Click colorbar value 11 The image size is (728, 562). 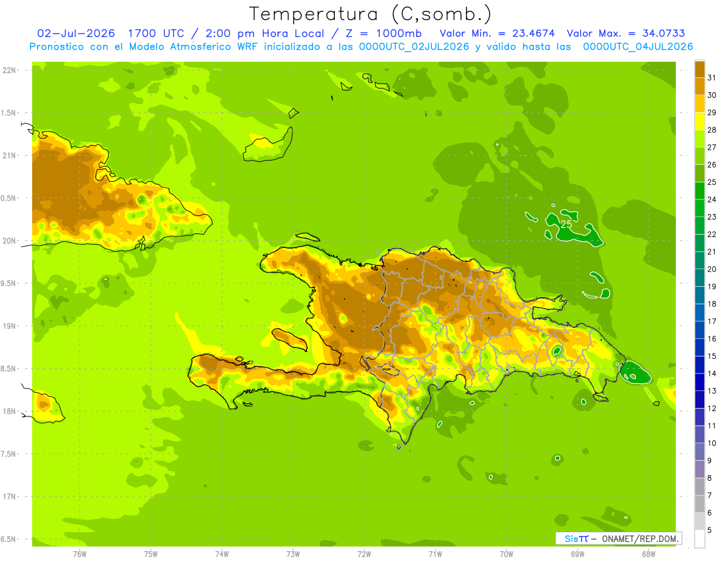click(712, 426)
